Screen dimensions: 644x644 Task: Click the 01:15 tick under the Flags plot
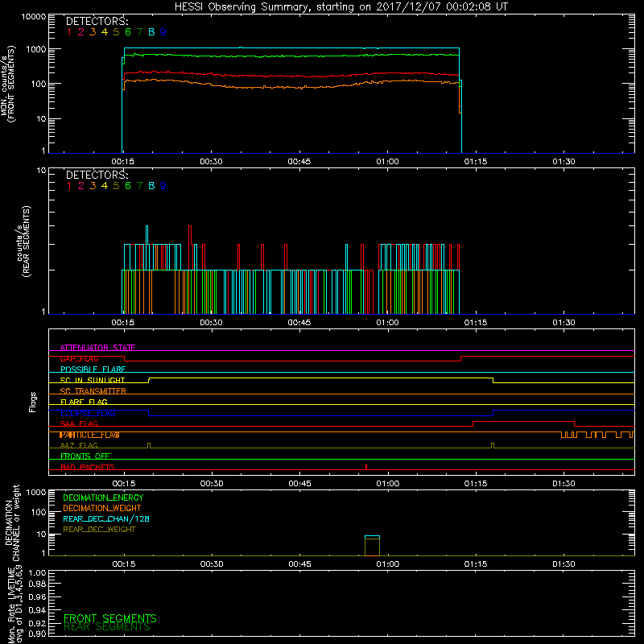pos(476,484)
